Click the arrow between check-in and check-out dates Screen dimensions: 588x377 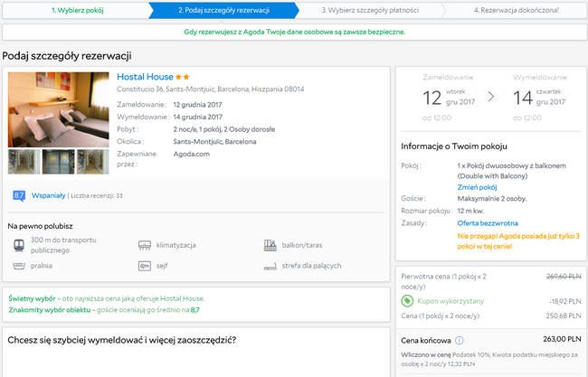(490, 96)
